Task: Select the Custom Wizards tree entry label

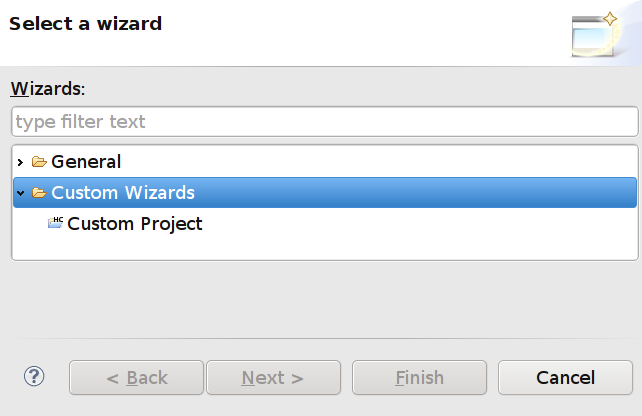Action: (123, 193)
